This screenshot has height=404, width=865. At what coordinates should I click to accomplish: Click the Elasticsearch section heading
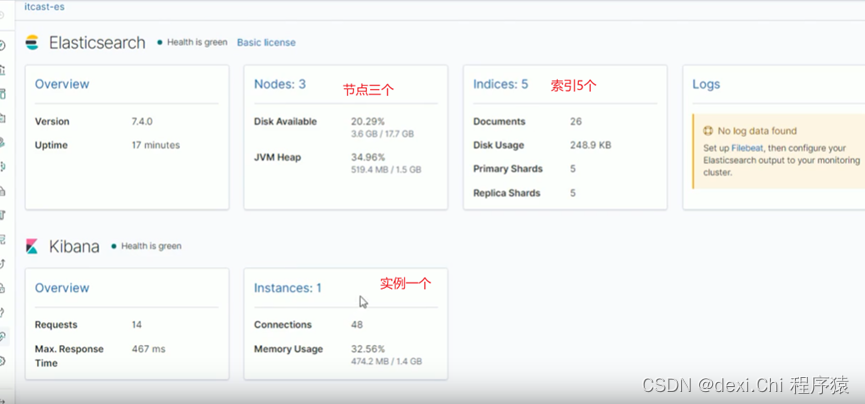tap(97, 42)
